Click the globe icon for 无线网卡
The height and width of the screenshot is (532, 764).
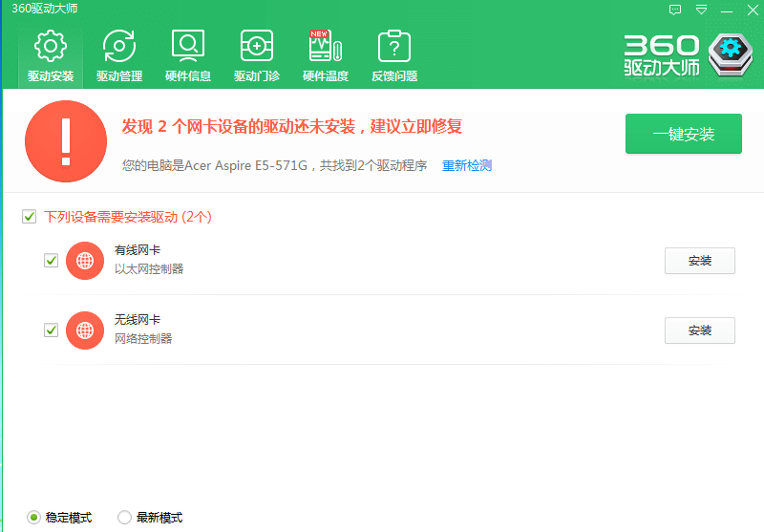click(x=85, y=330)
